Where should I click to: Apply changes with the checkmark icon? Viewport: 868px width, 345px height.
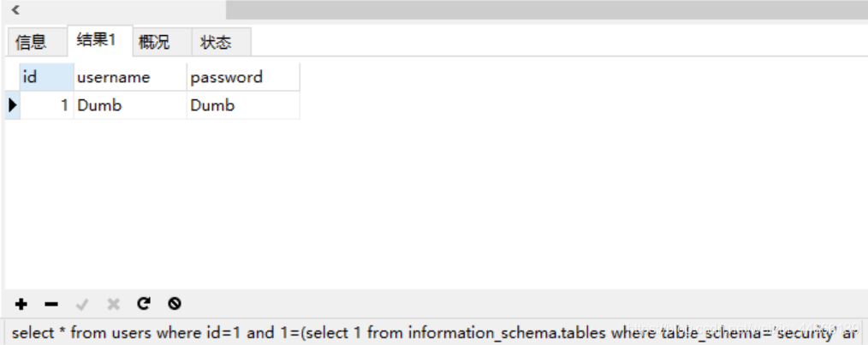tap(82, 304)
